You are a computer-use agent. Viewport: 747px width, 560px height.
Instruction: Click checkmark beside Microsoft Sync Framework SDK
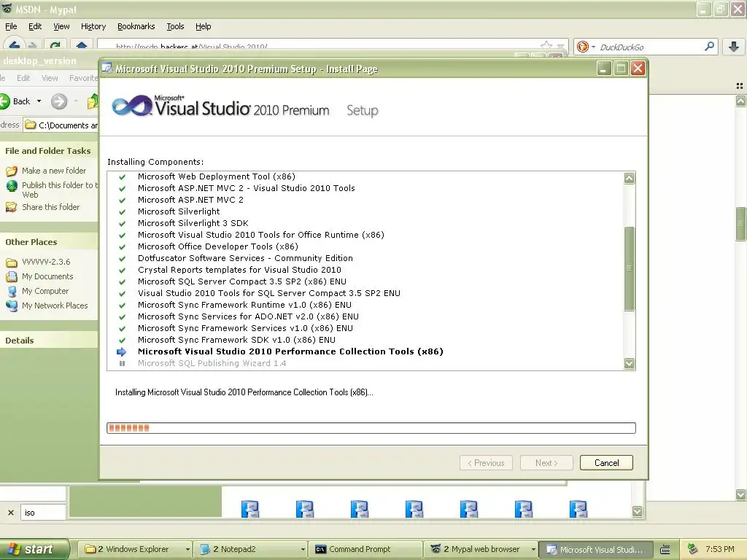coord(122,340)
